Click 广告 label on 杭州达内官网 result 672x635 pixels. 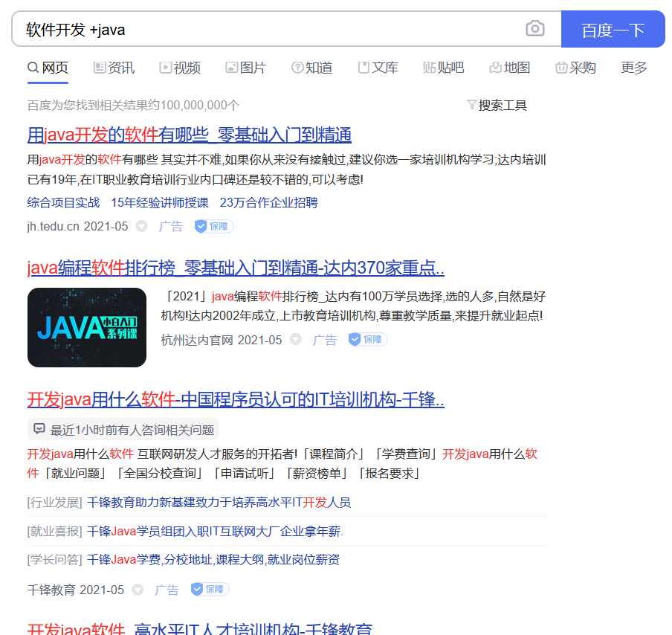pyautogui.click(x=324, y=340)
